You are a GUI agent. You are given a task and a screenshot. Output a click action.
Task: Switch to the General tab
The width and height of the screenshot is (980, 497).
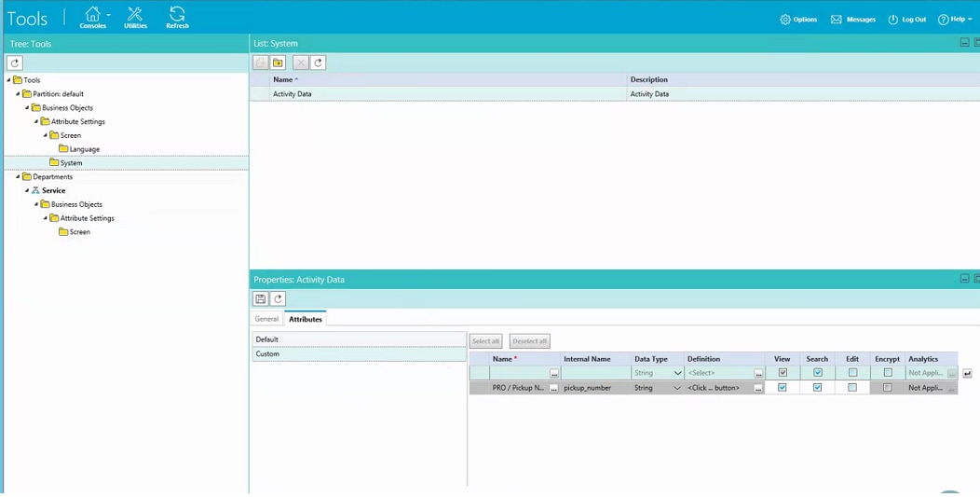pos(266,319)
